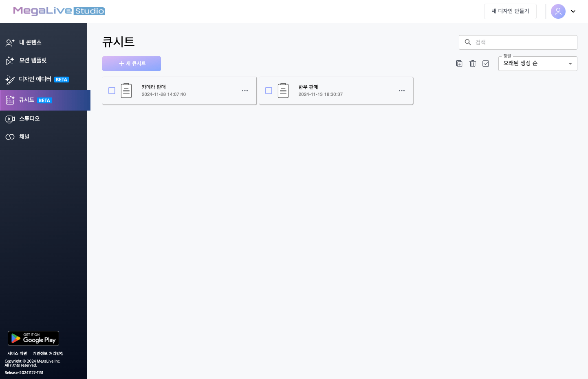
Task: Click the trash delete icon
Action: [473, 64]
